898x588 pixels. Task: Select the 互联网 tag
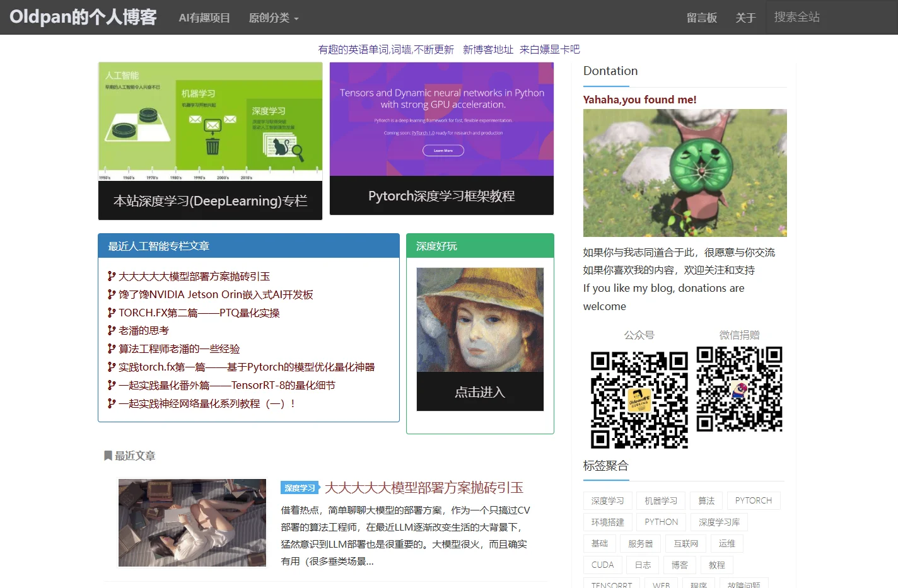(685, 544)
